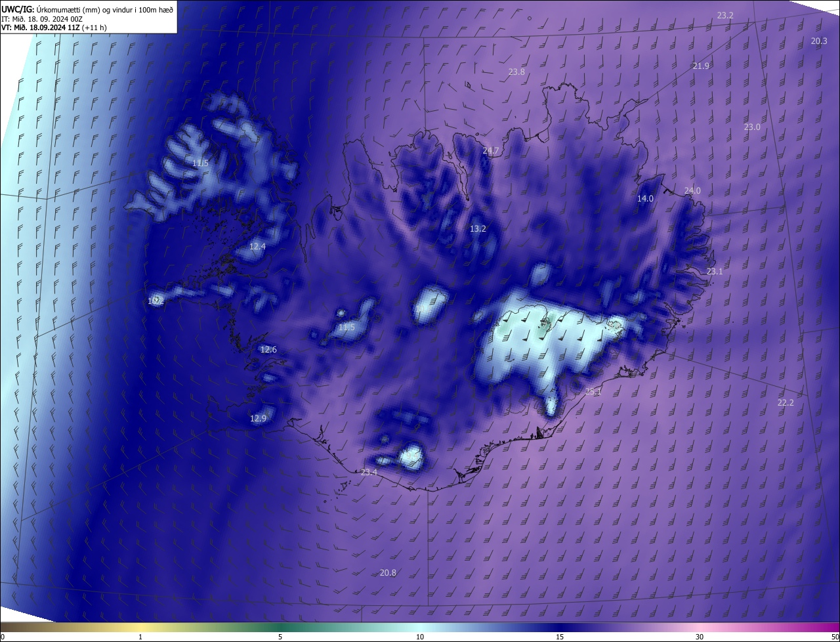Click the 10 tick on the colour scale
840x642 pixels.
coord(420,637)
